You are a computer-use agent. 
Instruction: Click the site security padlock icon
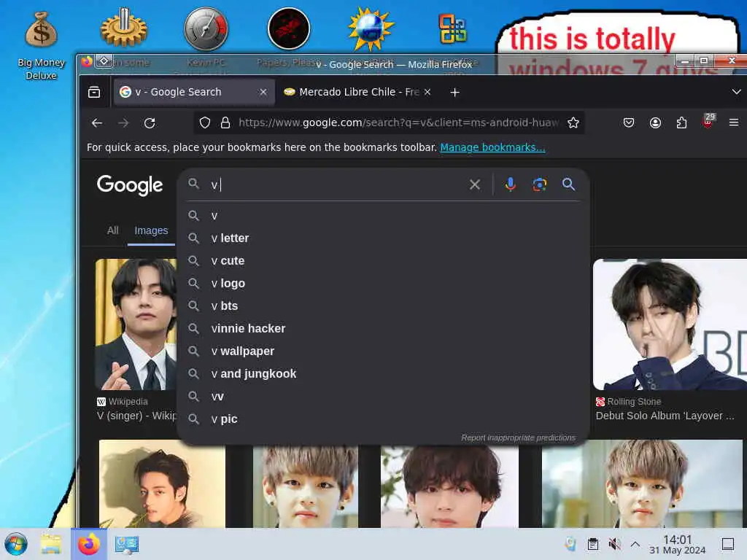225,122
